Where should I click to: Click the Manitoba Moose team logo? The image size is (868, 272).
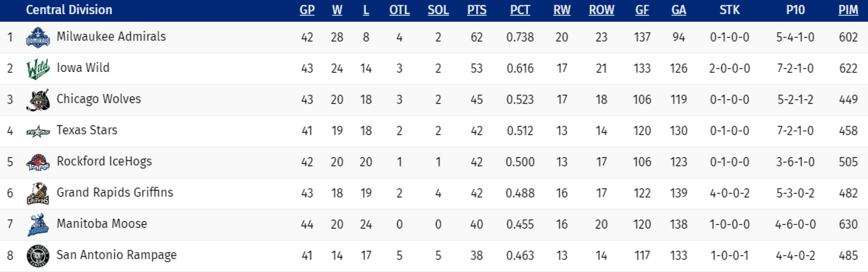click(38, 225)
